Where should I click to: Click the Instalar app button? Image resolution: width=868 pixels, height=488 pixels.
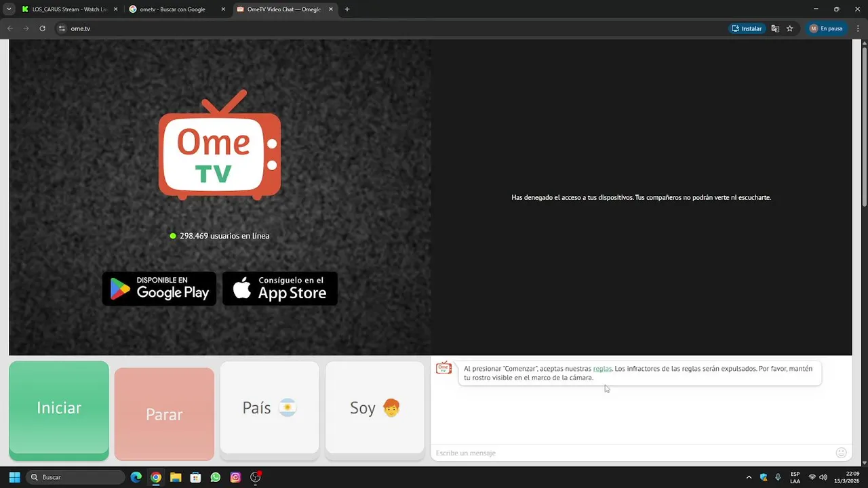[x=747, y=28]
